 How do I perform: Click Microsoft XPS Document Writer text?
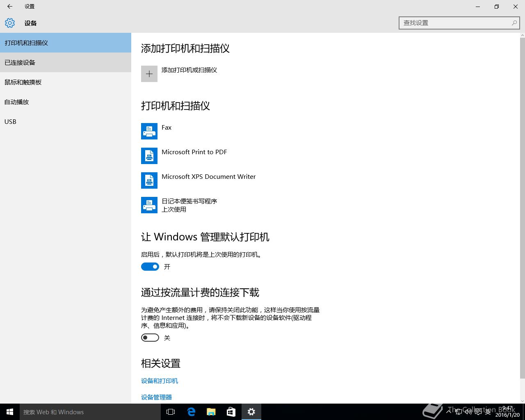209,177
